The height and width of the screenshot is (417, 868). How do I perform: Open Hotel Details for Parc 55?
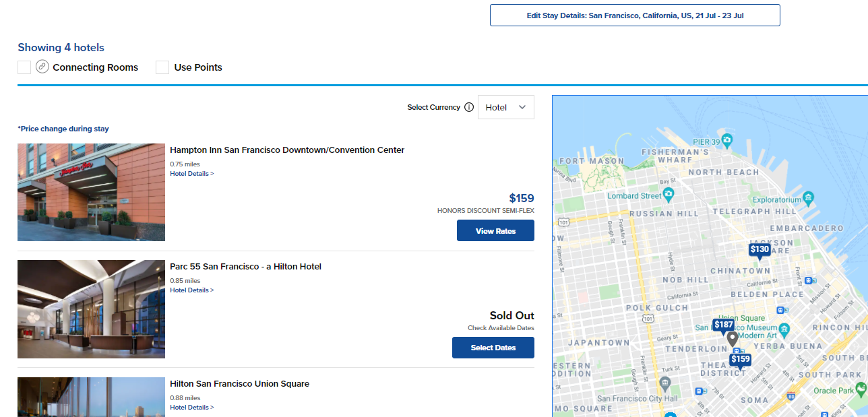(192, 290)
